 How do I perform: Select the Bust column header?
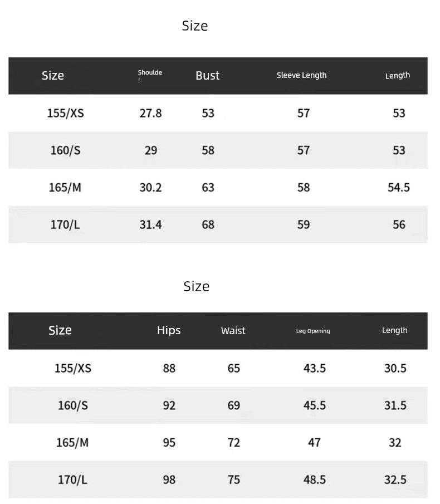pyautogui.click(x=207, y=76)
